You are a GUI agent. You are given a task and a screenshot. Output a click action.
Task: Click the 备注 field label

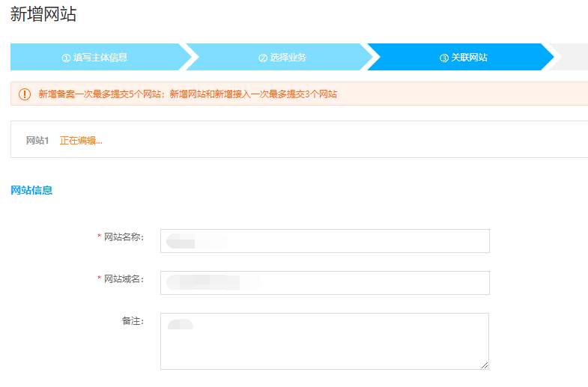pyautogui.click(x=132, y=321)
